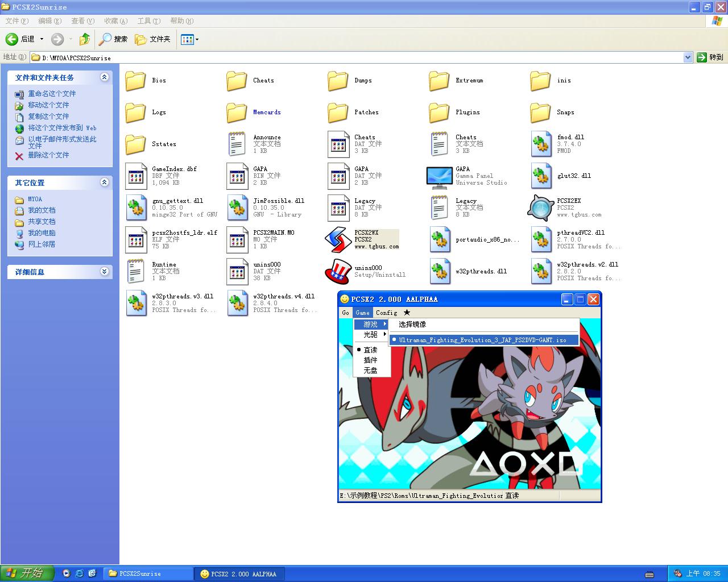Click Internet Explorer quick launch icon
This screenshot has width=728, height=582.
[x=79, y=573]
